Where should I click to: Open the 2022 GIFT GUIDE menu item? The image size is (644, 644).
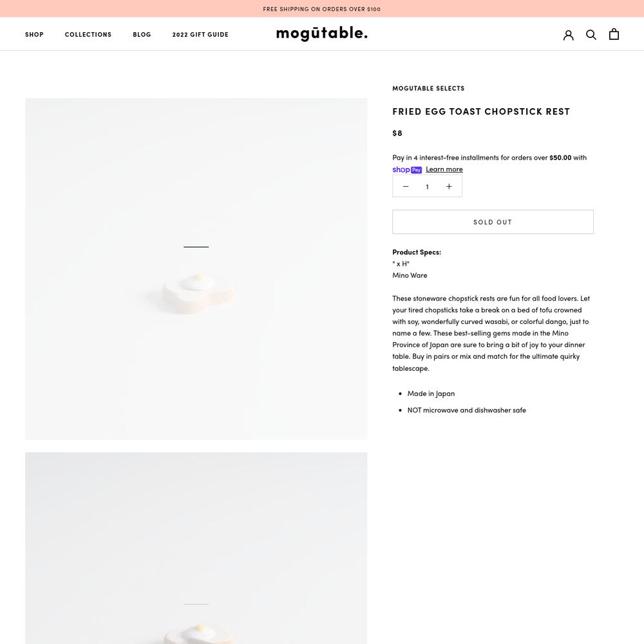200,35
